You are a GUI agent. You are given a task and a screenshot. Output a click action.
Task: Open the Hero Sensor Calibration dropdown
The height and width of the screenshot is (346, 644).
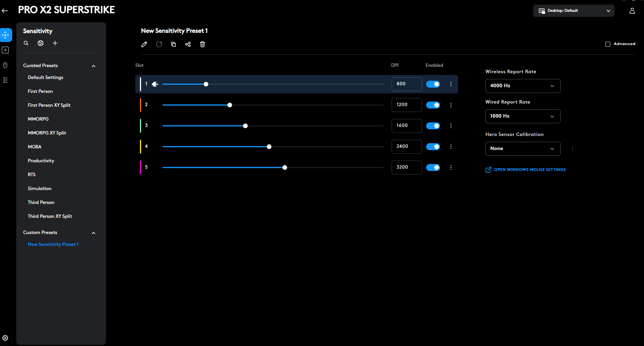(523, 149)
